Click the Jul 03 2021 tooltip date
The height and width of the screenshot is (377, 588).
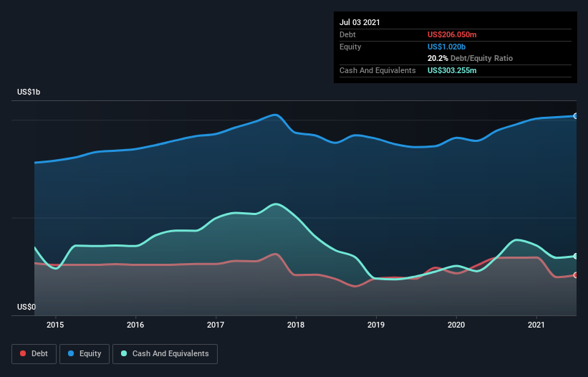coord(360,22)
